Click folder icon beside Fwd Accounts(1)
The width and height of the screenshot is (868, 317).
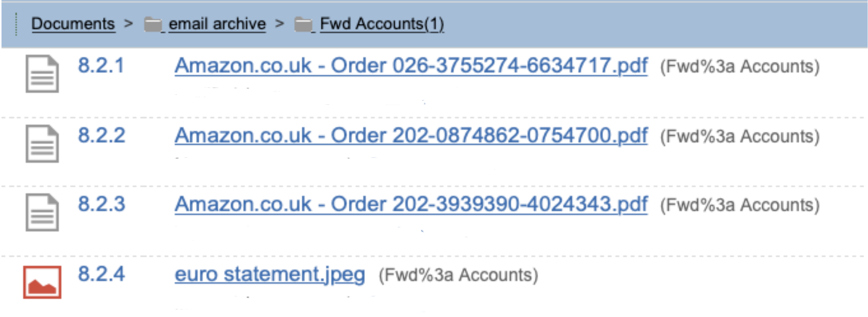pos(303,25)
